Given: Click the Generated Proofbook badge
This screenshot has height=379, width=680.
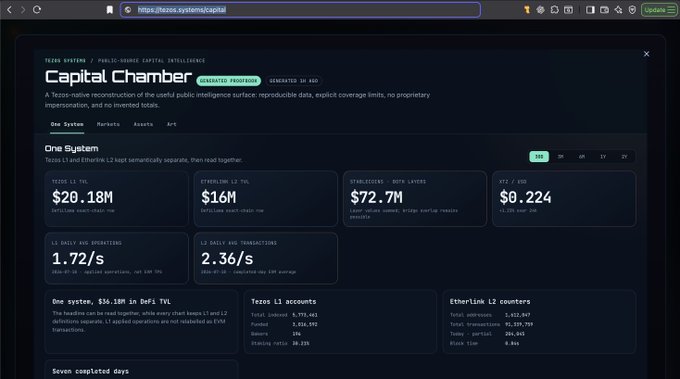Looking at the screenshot, I should pyautogui.click(x=229, y=81).
